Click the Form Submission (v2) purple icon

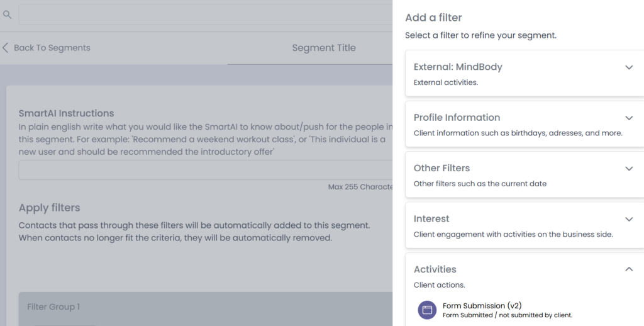click(427, 310)
